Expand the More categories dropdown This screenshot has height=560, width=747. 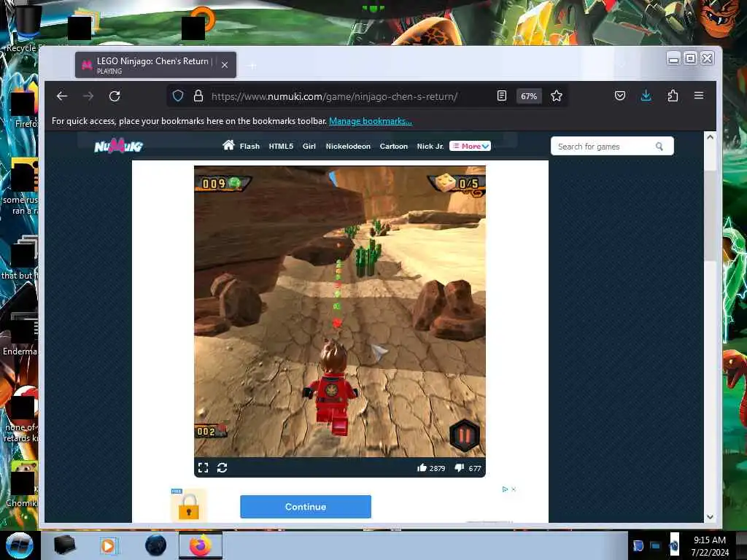point(470,146)
